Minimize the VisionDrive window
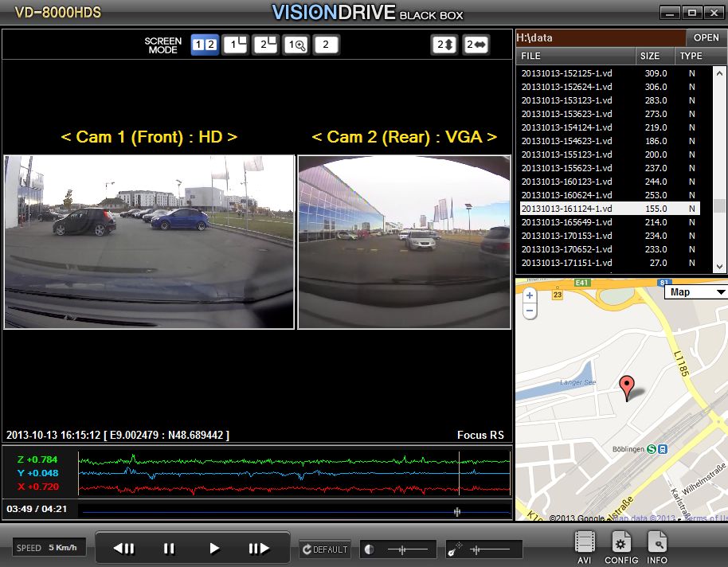The height and width of the screenshot is (567, 728). (670, 13)
